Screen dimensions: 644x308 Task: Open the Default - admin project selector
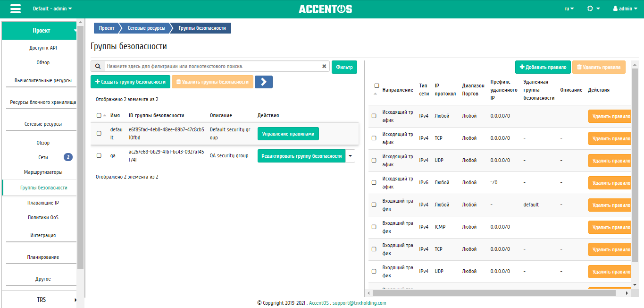52,9
